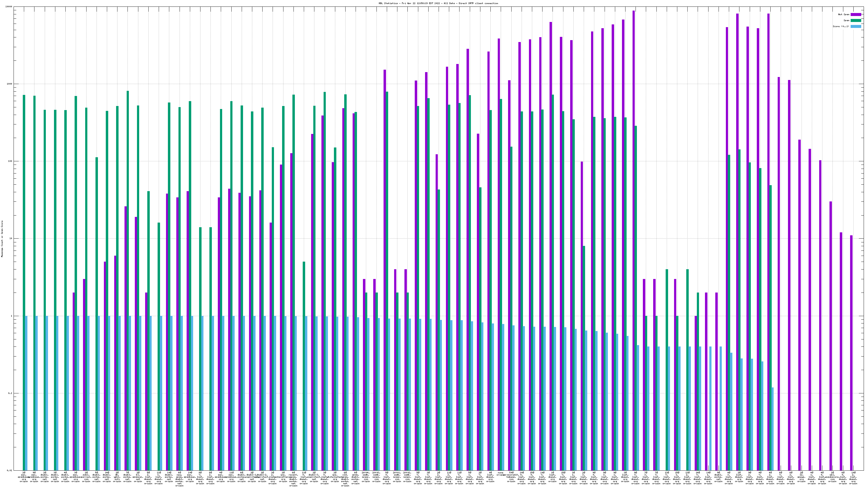Click the ubl.unsubscore.com x-axis label

[832, 477]
